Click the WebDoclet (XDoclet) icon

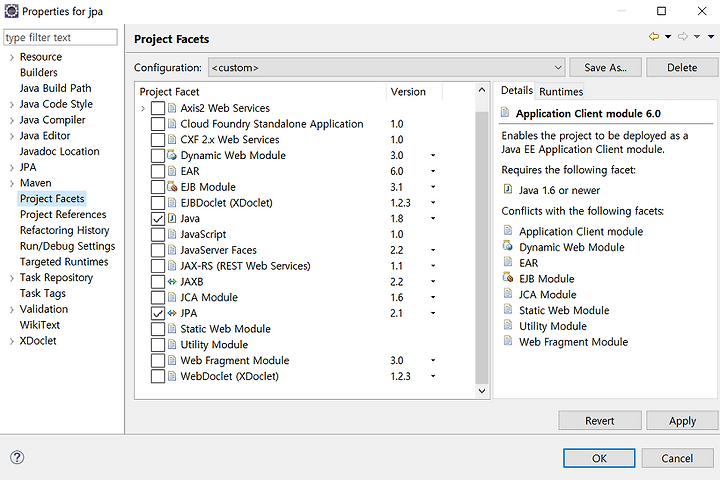[x=172, y=376]
